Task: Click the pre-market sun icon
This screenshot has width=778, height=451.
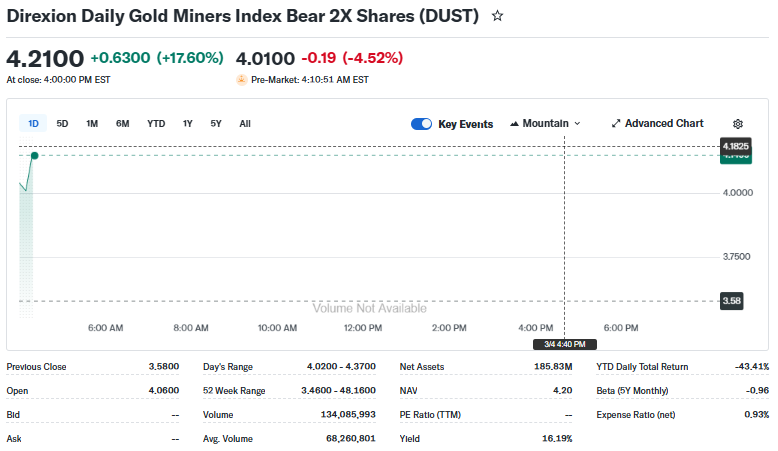Action: (x=241, y=80)
